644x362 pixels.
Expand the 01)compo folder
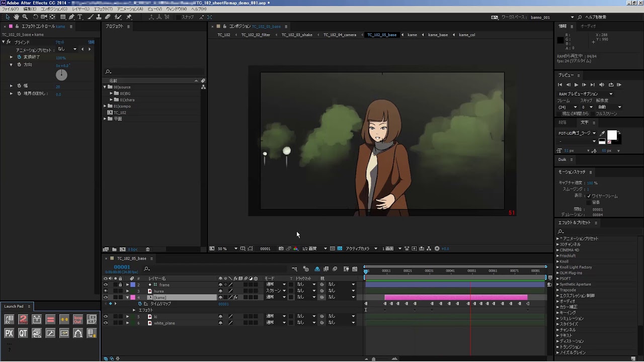pyautogui.click(x=105, y=106)
